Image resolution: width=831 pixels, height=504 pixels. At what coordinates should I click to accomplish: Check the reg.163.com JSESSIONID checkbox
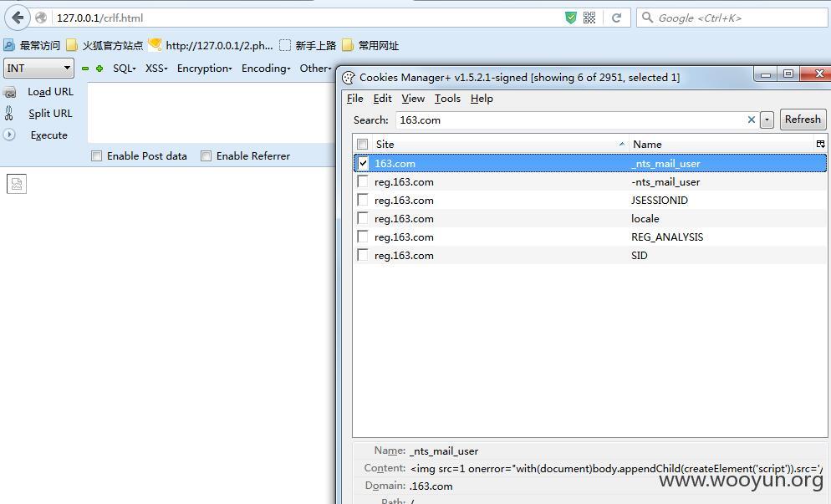coord(363,200)
